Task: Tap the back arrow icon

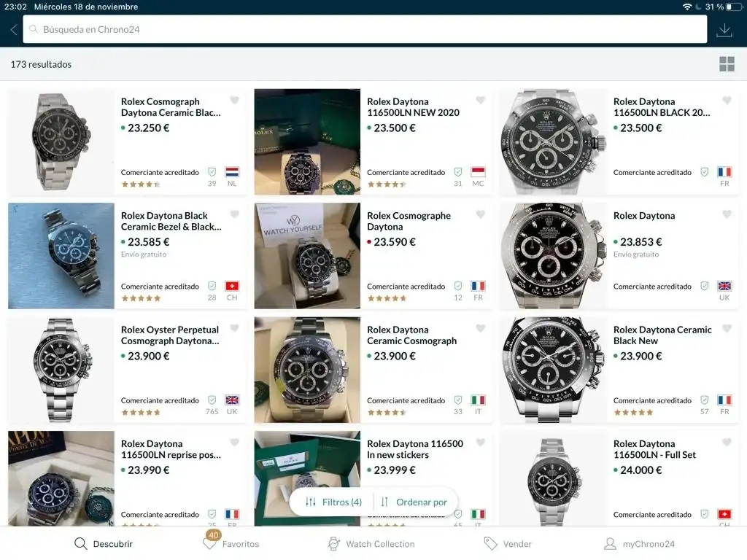Action: (14, 29)
